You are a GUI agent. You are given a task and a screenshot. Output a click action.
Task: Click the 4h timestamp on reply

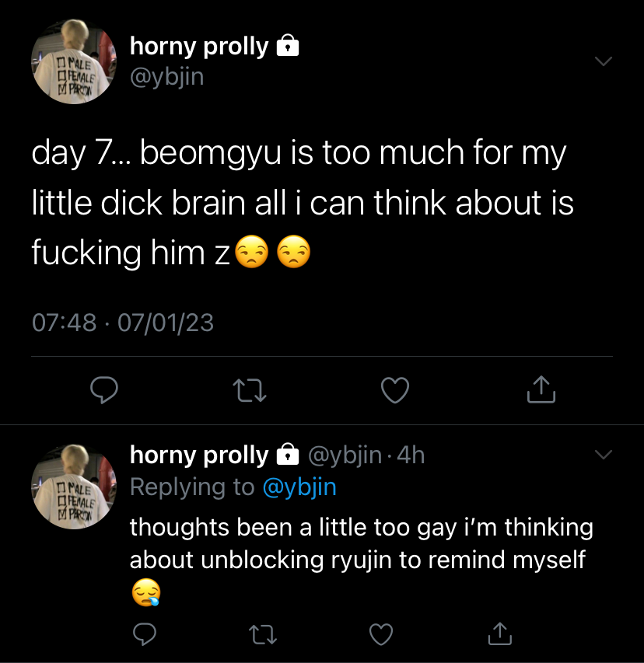click(x=411, y=455)
